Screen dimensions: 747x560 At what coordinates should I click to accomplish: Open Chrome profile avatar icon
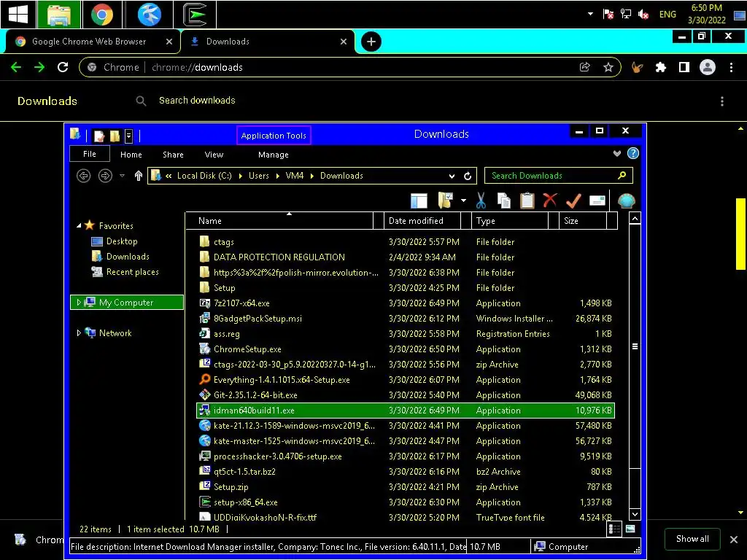[708, 67]
